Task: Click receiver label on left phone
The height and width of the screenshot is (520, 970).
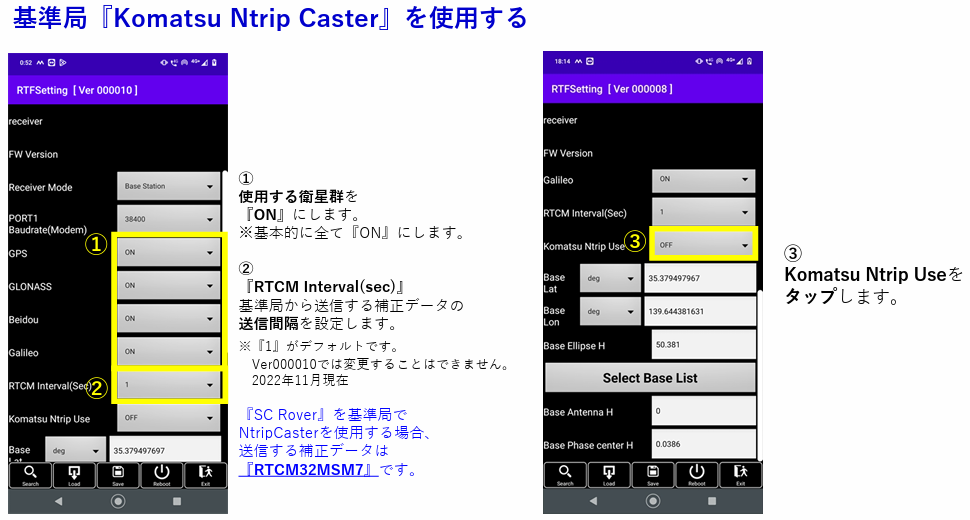Action: (x=25, y=122)
